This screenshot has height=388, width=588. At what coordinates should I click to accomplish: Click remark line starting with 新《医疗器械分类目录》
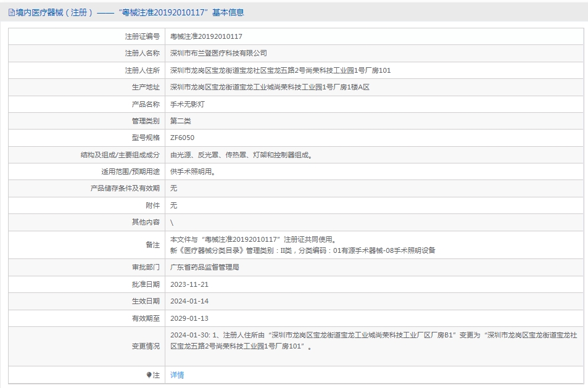point(302,250)
